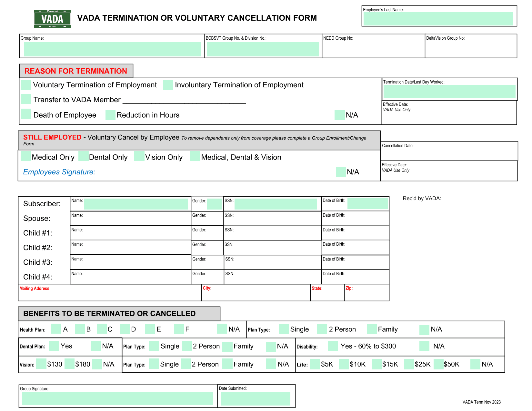Check Dental Only cancellation box

point(84,156)
